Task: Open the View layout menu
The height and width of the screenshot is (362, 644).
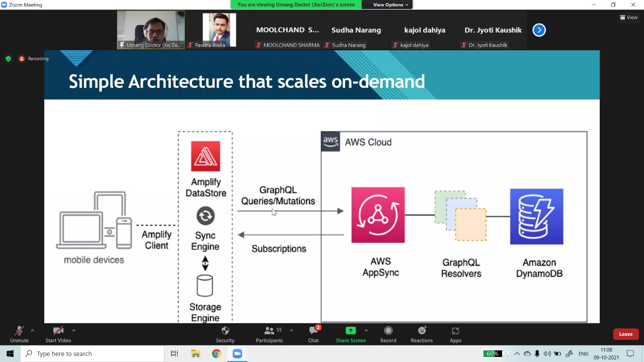Action: tap(629, 17)
